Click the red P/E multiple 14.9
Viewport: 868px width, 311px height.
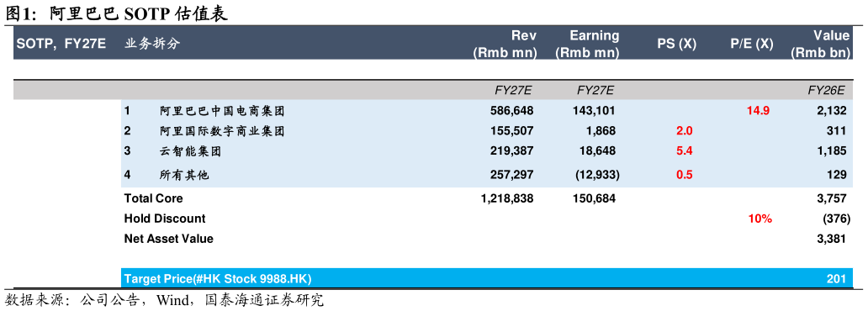coord(758,111)
